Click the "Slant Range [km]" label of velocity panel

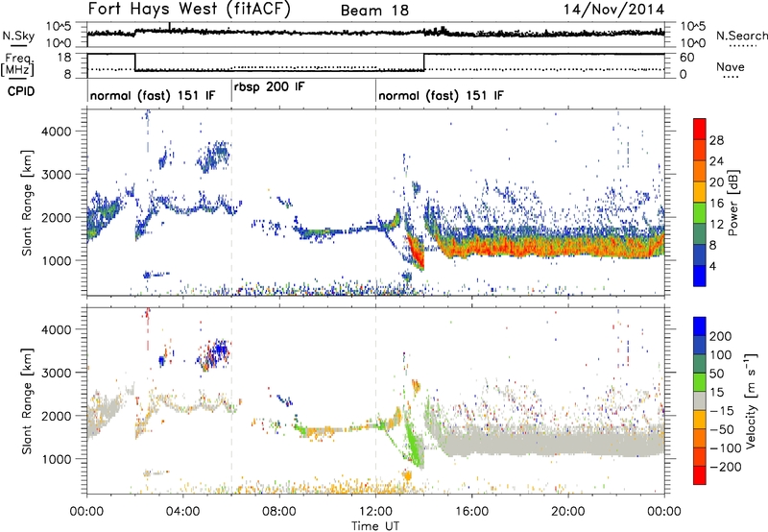tap(27, 400)
